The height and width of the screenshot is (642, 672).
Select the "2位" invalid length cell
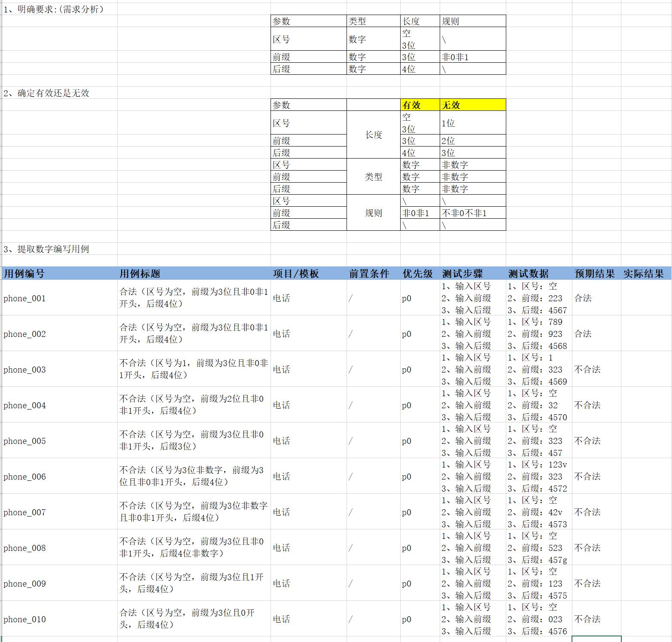[473, 141]
